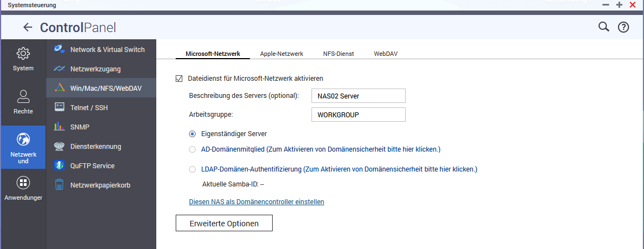Viewport: 644px width, 249px height.
Task: Toggle Dateidienst für Microsoft-Netzwerk aktivieren checkbox
Action: 179,79
